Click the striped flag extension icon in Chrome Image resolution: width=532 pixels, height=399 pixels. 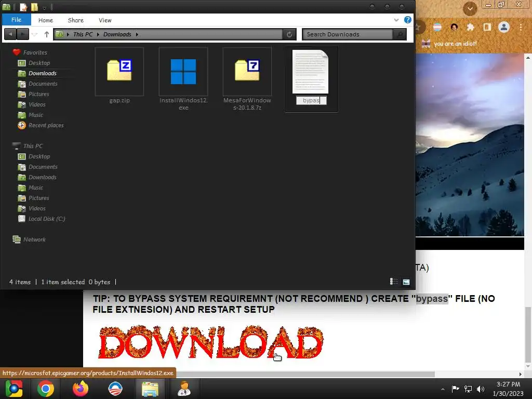click(437, 27)
